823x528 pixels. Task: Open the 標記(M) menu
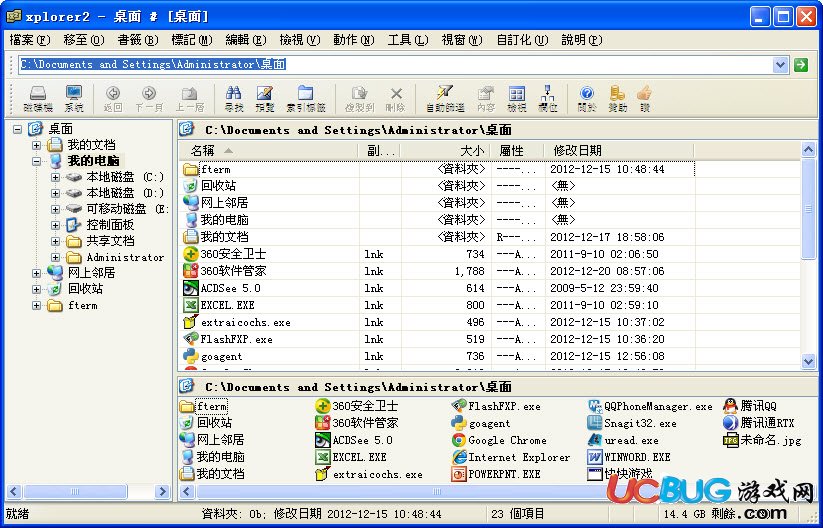coord(192,40)
